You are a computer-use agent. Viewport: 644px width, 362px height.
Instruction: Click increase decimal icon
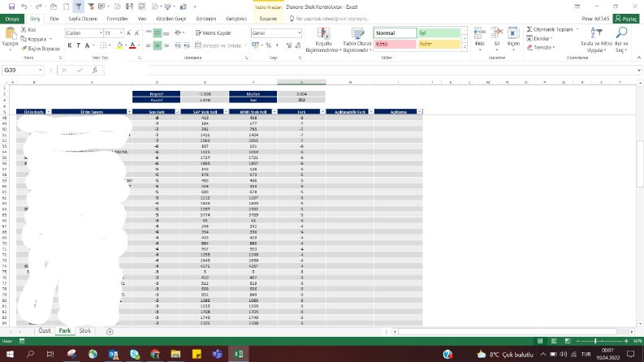(289, 45)
